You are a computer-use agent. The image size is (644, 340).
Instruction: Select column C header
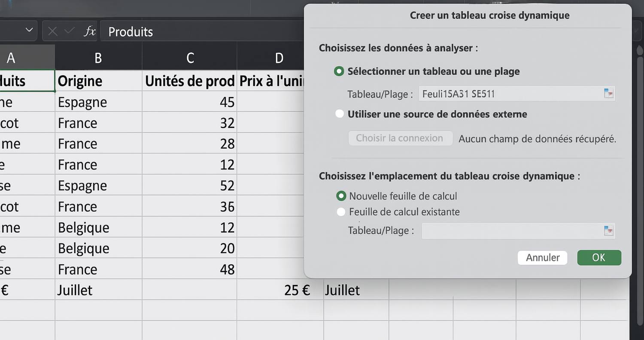pos(190,58)
